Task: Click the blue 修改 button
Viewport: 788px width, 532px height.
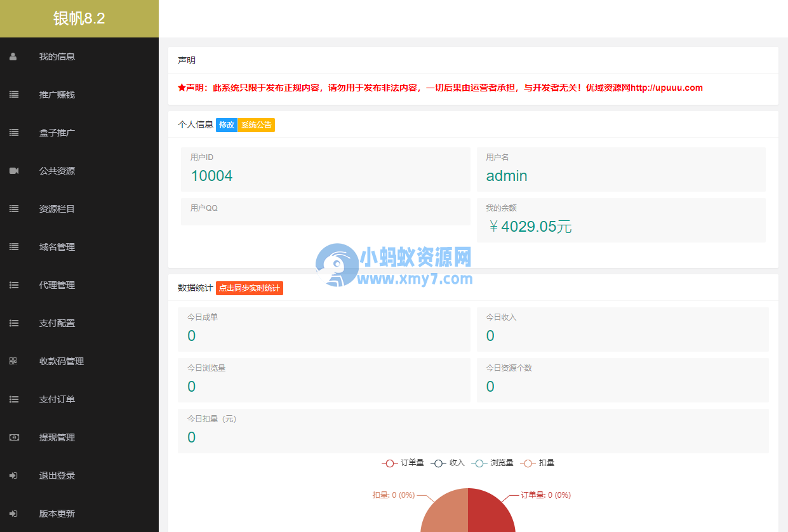Action: click(x=227, y=125)
